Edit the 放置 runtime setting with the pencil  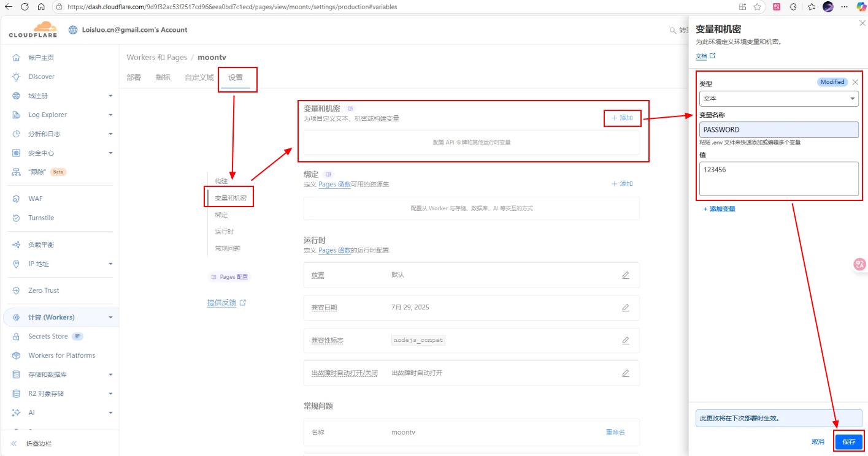tap(626, 275)
